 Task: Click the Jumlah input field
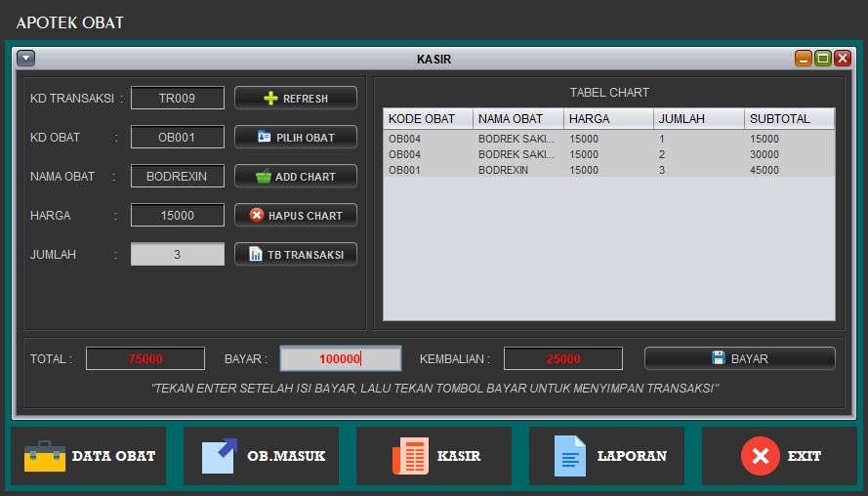[177, 255]
